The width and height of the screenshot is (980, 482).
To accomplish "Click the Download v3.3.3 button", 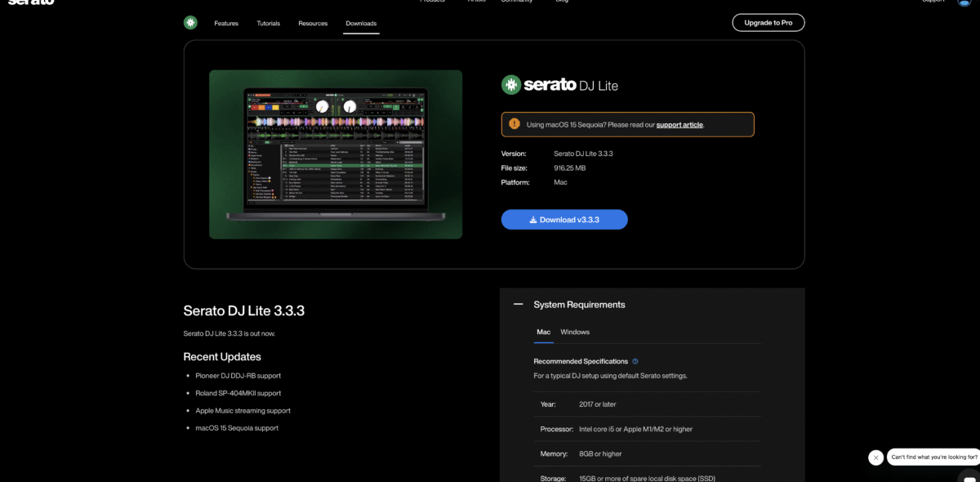I will (x=564, y=220).
